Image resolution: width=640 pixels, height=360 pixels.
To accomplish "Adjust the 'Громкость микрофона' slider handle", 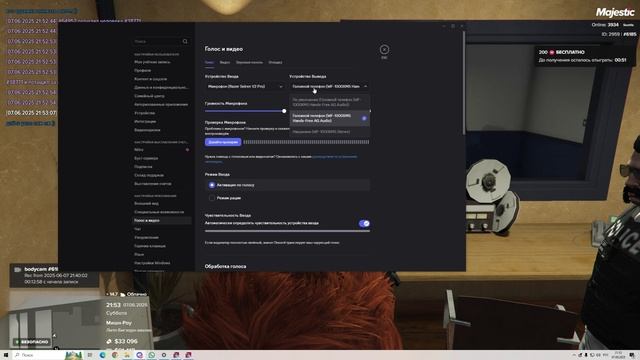I will pyautogui.click(x=284, y=111).
